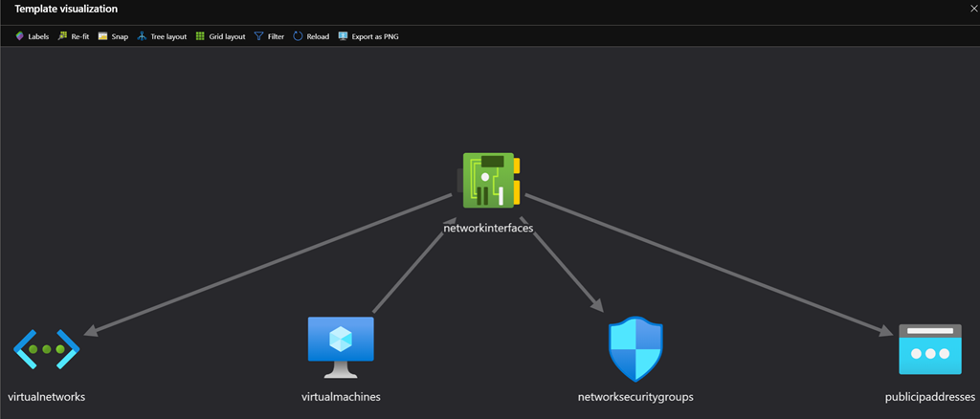Click the networksecuritygroups label
980x419 pixels.
coord(635,397)
